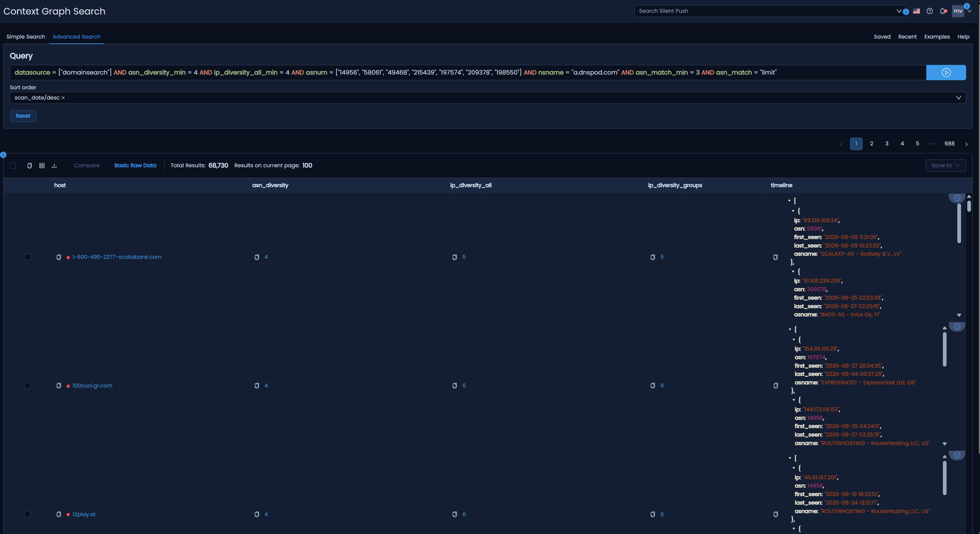Copy the host 1-800-495-2277-scotiabank.com
980x534 pixels.
click(x=59, y=257)
